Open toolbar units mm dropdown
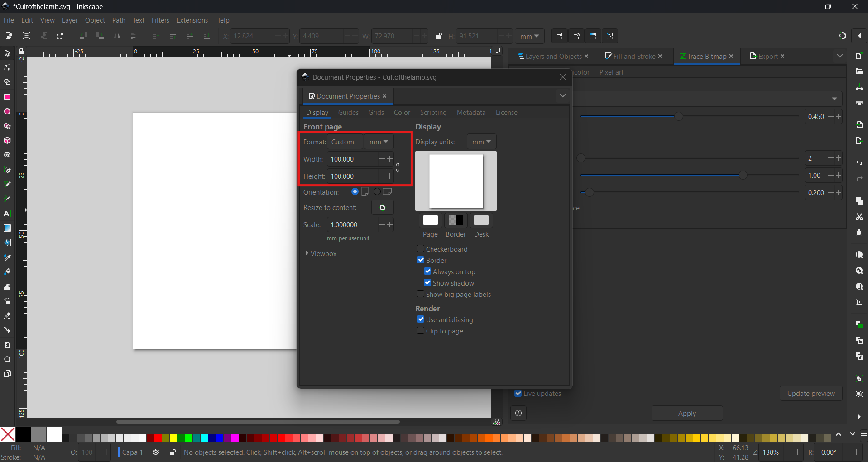This screenshot has width=868, height=462. (529, 36)
